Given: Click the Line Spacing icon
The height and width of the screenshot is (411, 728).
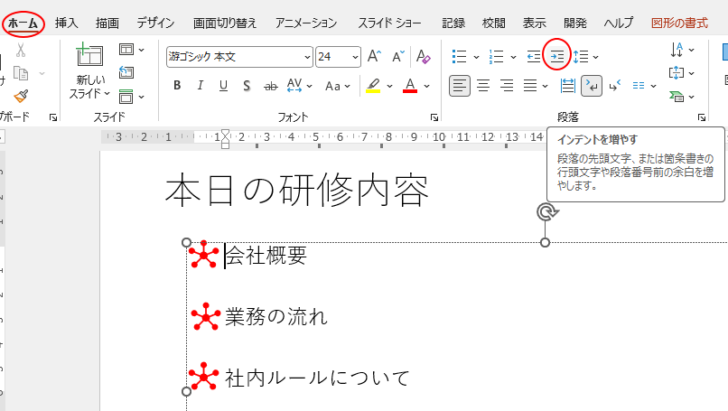Looking at the screenshot, I should 580,57.
